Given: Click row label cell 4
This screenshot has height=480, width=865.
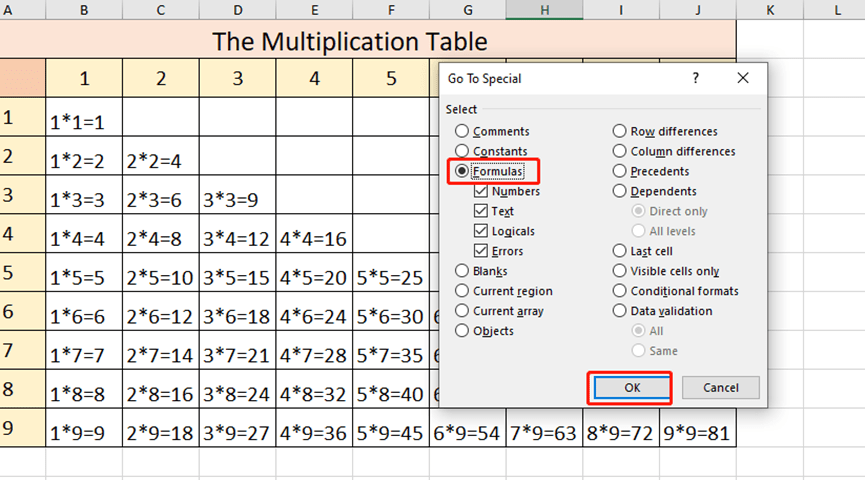Looking at the screenshot, I should (23, 233).
